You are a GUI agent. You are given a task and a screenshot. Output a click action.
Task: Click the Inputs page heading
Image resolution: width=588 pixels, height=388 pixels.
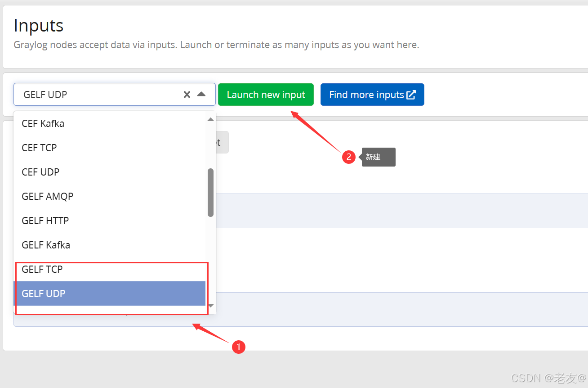(x=39, y=25)
